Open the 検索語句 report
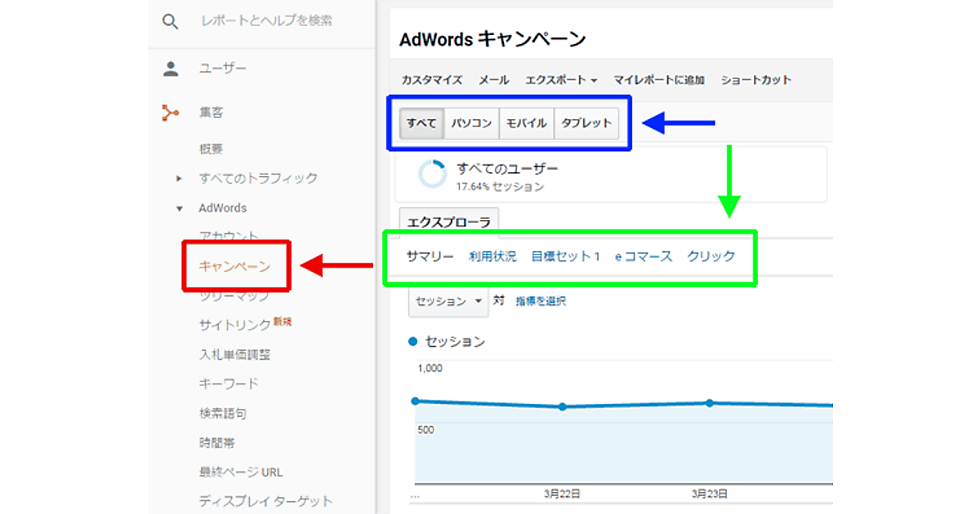The width and height of the screenshot is (980, 514). click(x=222, y=413)
